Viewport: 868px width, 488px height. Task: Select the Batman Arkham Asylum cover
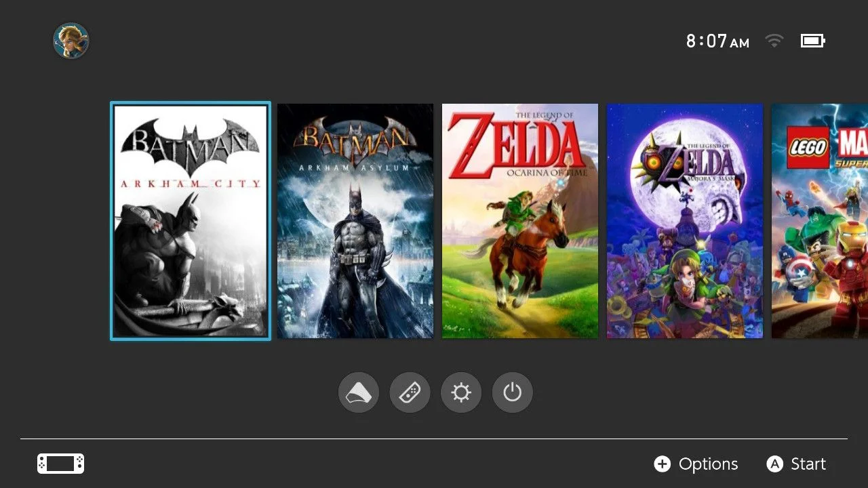355,221
